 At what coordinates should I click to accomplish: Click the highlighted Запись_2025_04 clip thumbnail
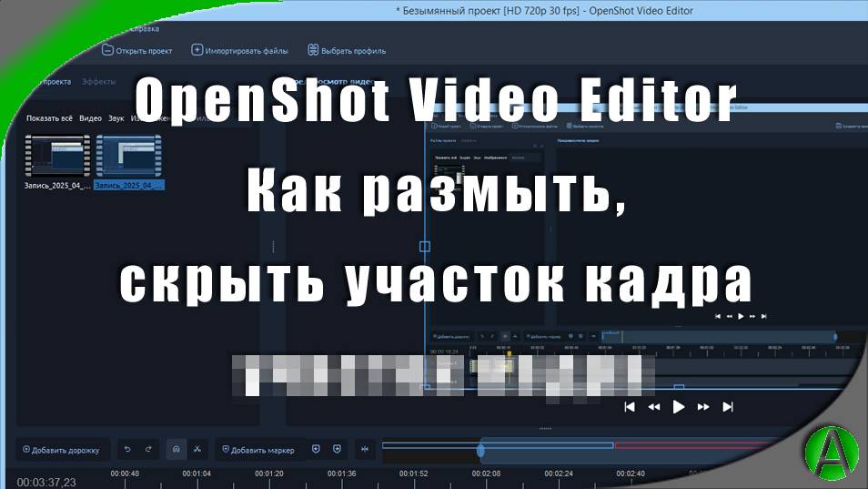click(129, 156)
